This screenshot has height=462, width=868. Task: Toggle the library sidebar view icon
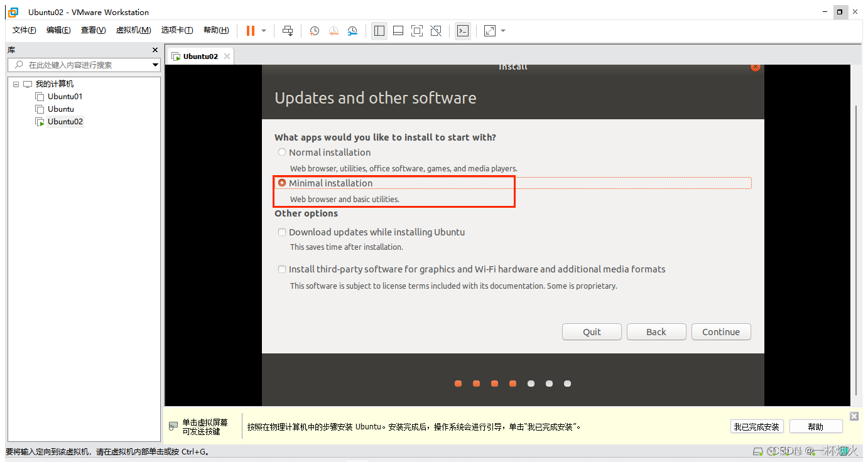[379, 31]
